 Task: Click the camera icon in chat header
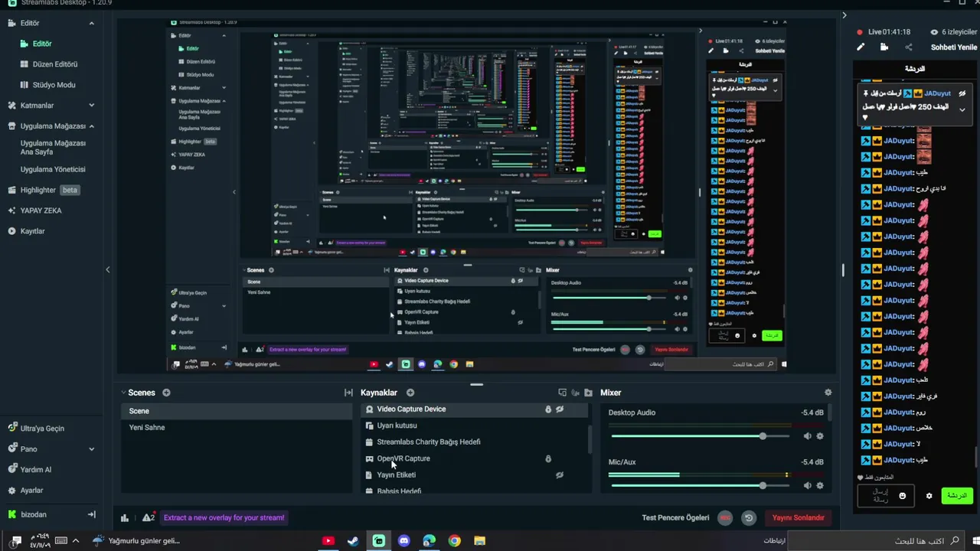point(884,47)
